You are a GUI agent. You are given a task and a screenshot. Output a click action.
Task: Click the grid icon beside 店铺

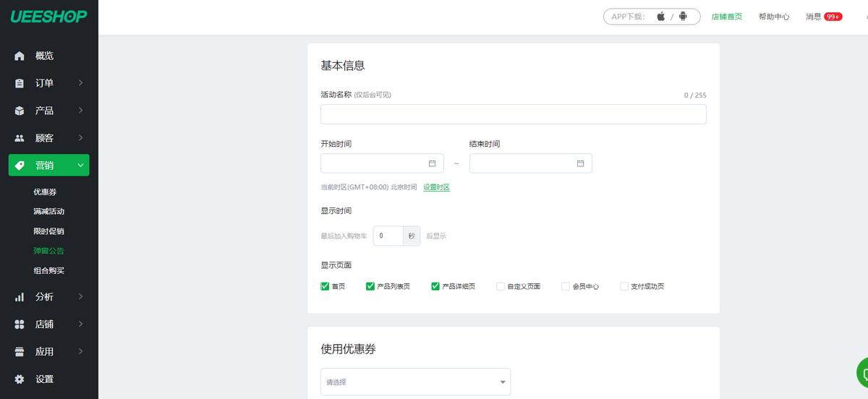click(20, 325)
